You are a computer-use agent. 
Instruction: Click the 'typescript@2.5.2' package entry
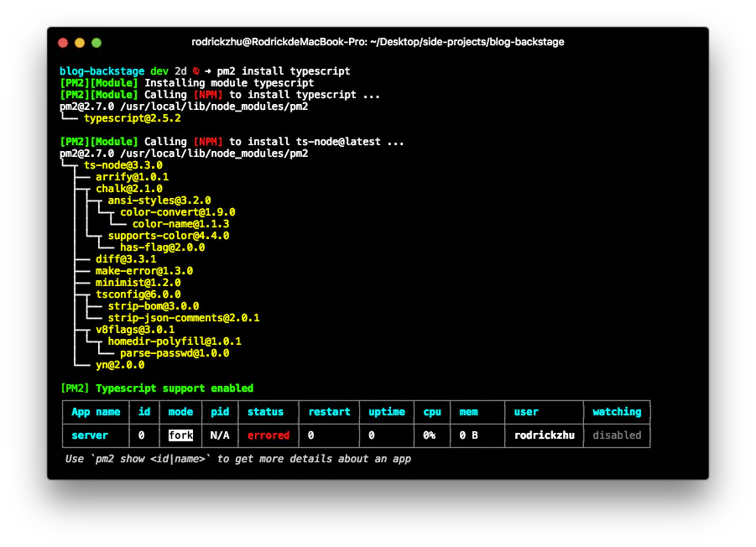[x=133, y=118]
